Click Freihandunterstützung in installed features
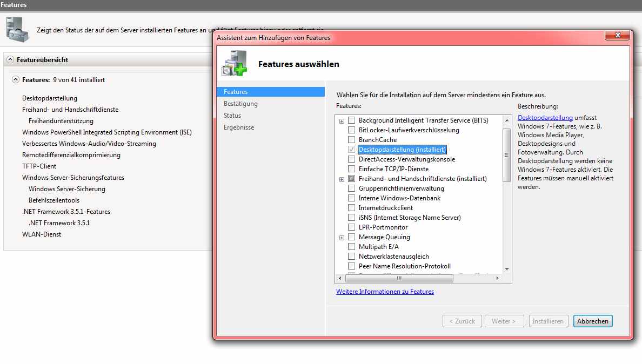This screenshot has height=364, width=642. 61,121
